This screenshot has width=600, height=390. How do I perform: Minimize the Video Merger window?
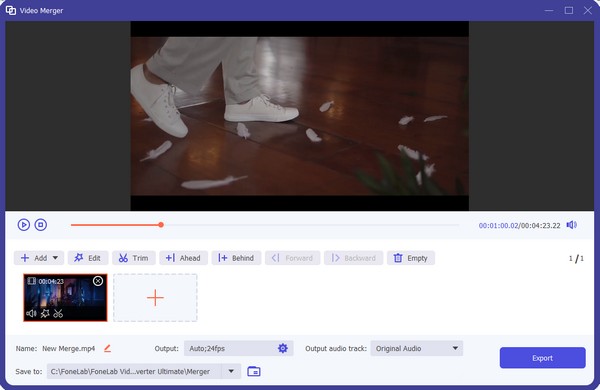[549, 10]
